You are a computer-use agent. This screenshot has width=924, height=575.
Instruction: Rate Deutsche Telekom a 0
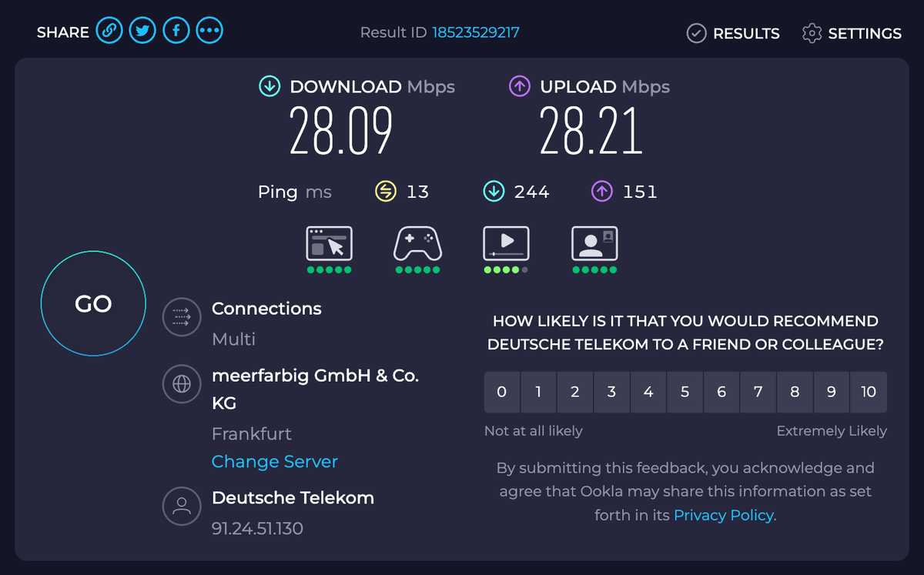coord(501,392)
